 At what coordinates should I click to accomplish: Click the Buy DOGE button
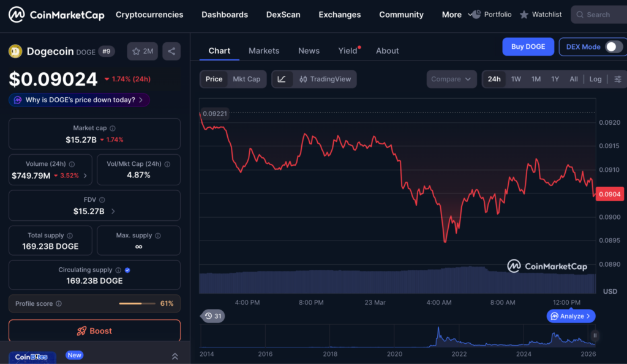click(x=528, y=47)
